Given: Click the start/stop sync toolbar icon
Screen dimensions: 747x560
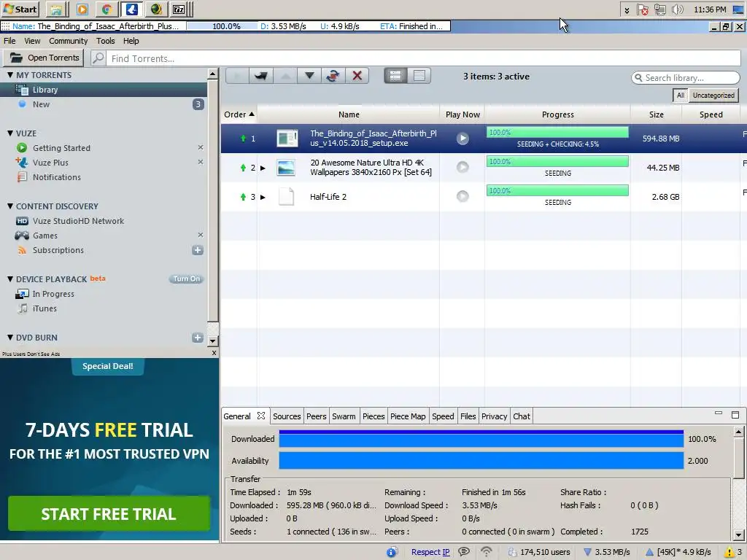Looking at the screenshot, I should click(x=333, y=76).
